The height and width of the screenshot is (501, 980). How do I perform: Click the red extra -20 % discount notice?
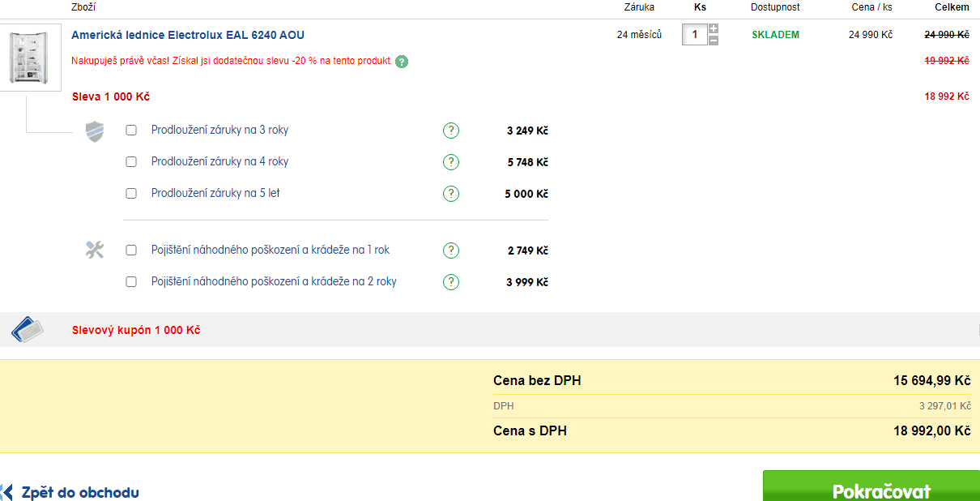click(232, 61)
